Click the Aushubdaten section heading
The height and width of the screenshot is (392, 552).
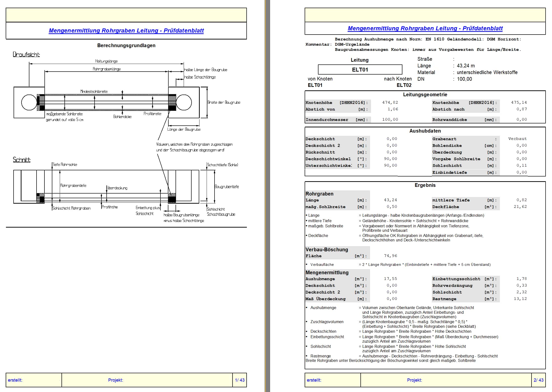click(425, 131)
